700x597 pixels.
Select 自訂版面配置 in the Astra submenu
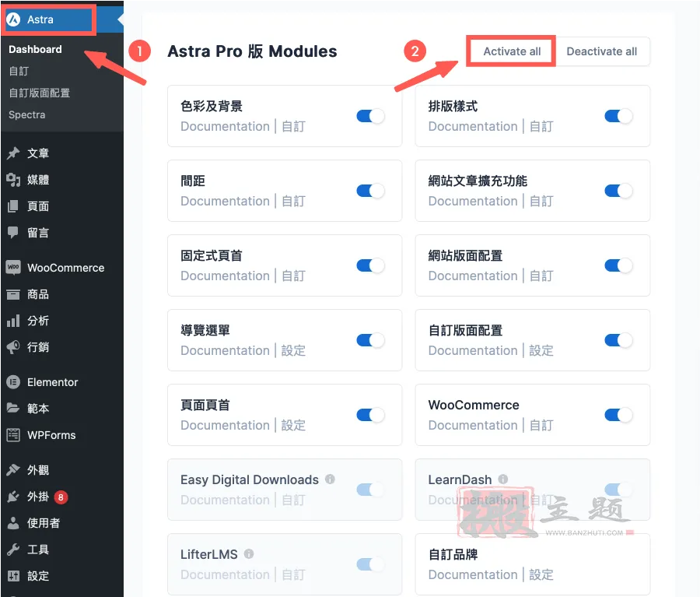(x=40, y=93)
